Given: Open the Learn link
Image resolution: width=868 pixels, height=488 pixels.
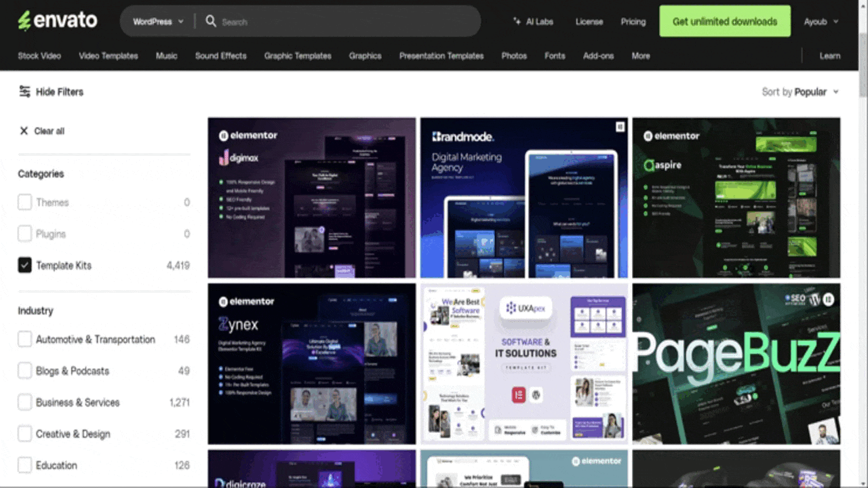Looking at the screenshot, I should [x=830, y=56].
